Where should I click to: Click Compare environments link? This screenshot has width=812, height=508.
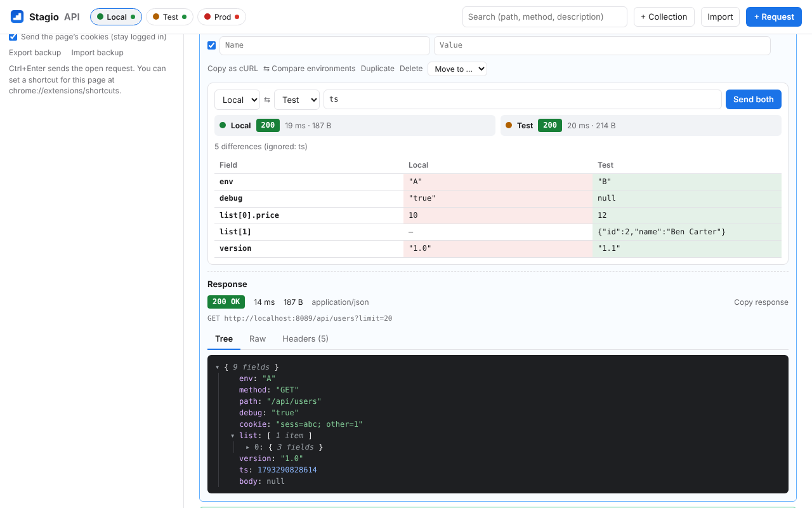click(x=310, y=69)
